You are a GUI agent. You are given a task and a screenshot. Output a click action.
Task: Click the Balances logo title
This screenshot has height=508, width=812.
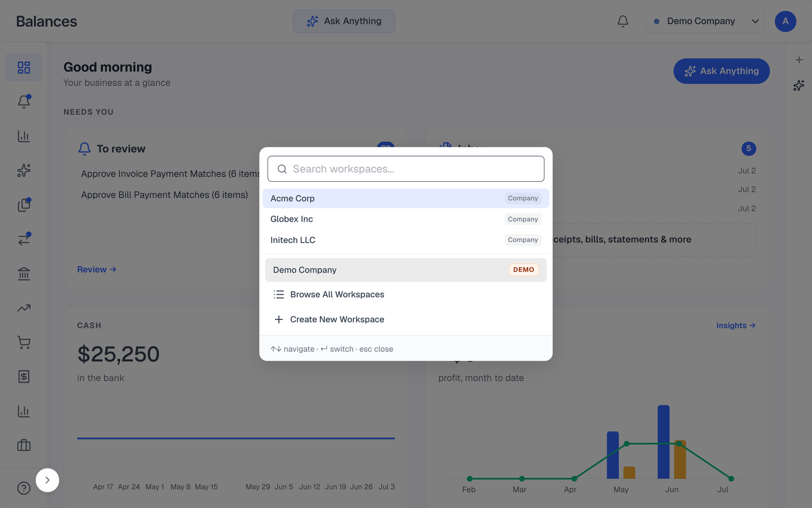coord(47,21)
